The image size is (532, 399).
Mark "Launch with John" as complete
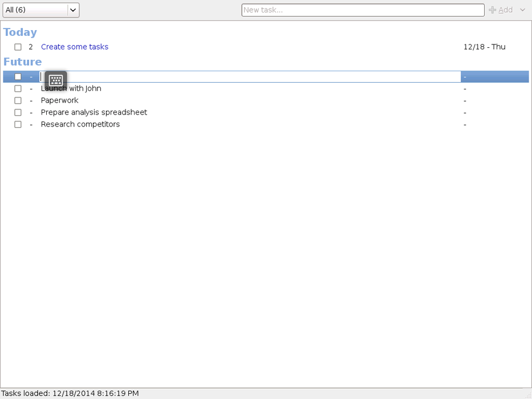pyautogui.click(x=18, y=89)
